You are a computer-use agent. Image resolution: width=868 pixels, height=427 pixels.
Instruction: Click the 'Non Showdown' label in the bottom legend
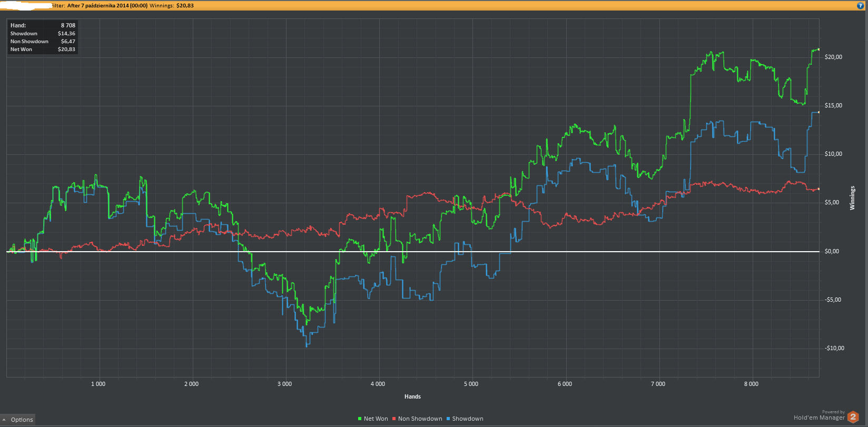[x=420, y=419]
